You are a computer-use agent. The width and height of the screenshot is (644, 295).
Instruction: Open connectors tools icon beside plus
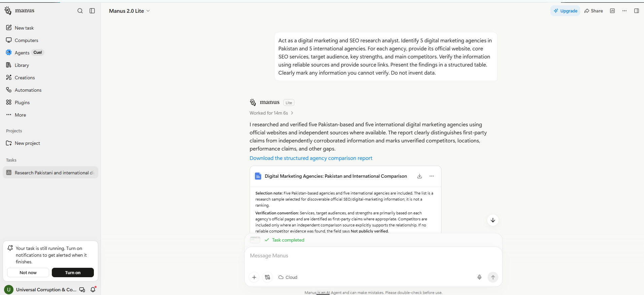(267, 277)
